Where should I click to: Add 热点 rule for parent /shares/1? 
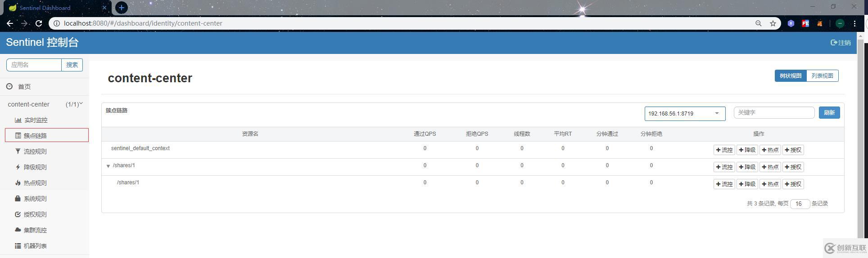(x=770, y=167)
